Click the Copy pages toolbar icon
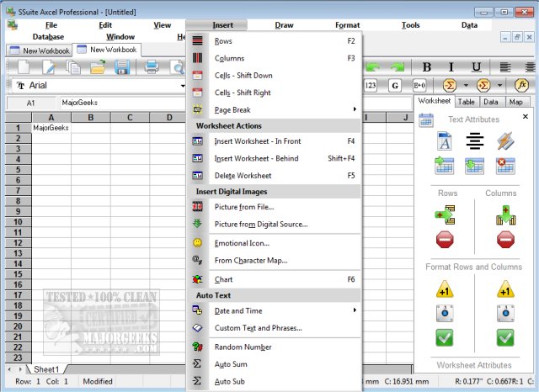The width and height of the screenshot is (539, 392). click(73, 67)
